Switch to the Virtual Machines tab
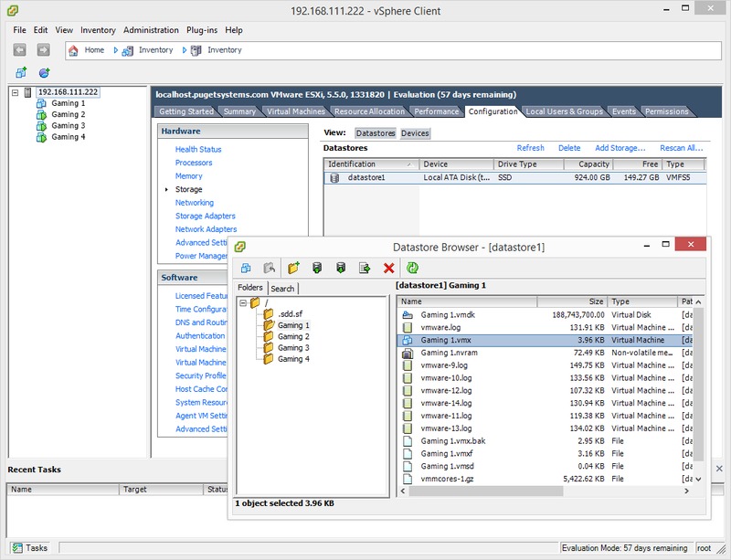The width and height of the screenshot is (731, 560). tap(295, 111)
